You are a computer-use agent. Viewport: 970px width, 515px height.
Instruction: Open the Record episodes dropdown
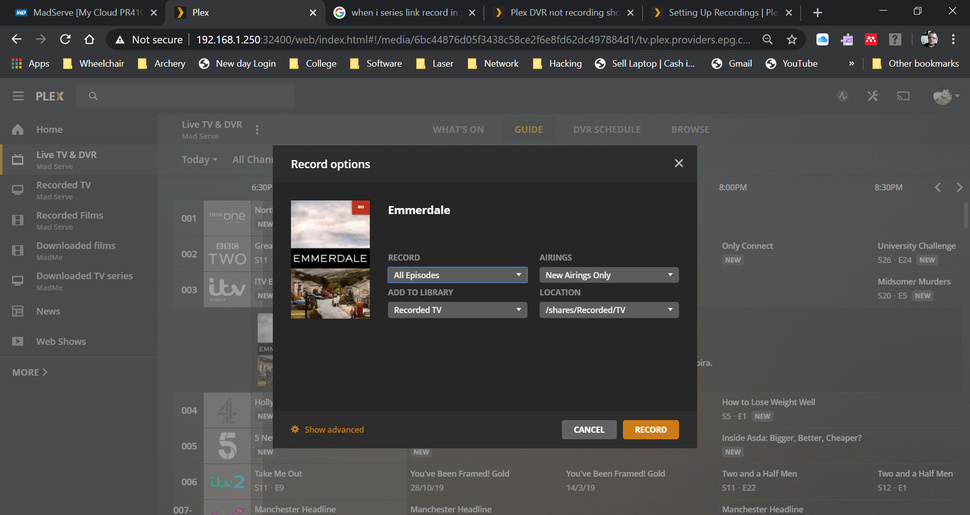(457, 275)
